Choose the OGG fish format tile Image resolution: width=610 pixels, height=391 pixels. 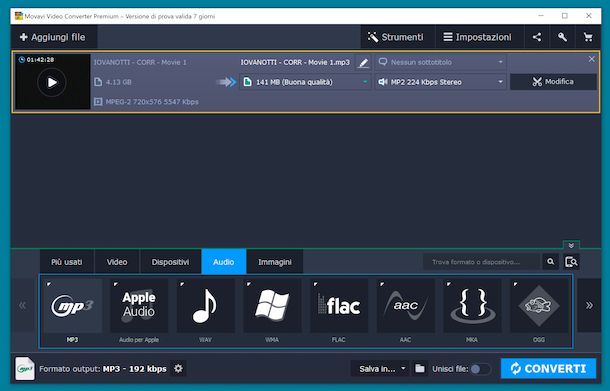[539, 306]
